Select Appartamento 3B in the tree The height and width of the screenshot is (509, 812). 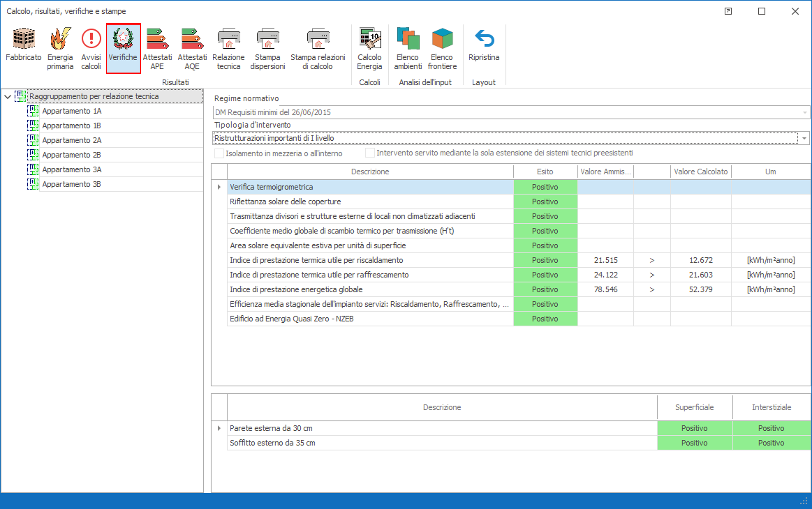pyautogui.click(x=71, y=184)
